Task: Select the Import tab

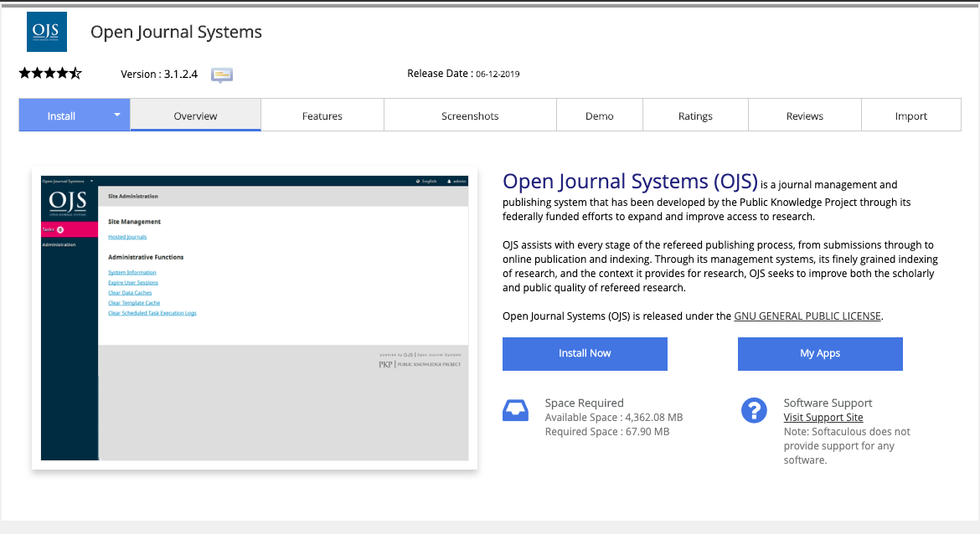Action: coord(911,116)
